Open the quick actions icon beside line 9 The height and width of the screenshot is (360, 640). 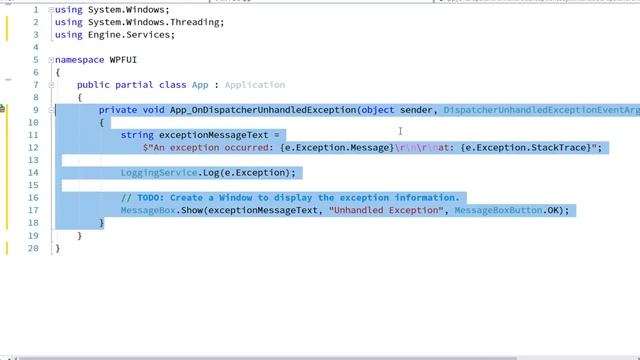pyautogui.click(x=2, y=109)
